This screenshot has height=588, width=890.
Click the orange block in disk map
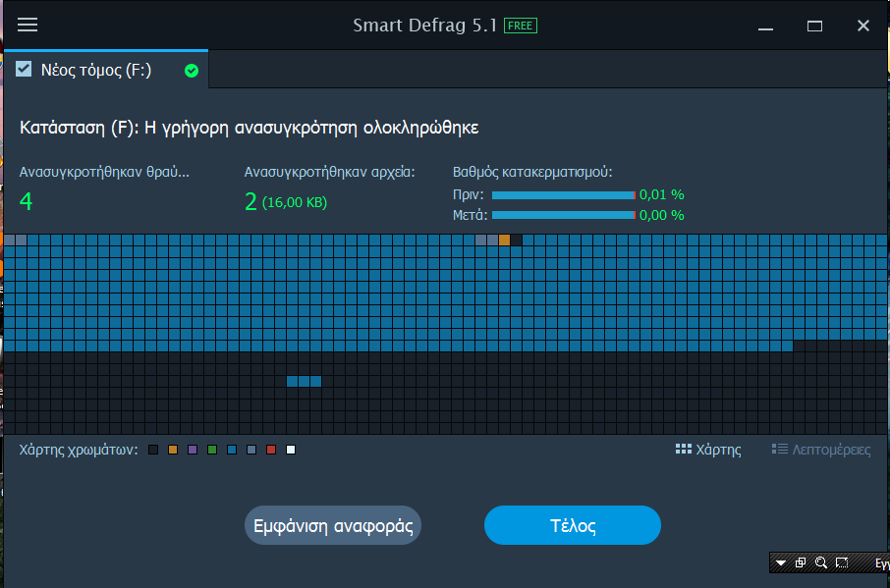click(x=504, y=240)
